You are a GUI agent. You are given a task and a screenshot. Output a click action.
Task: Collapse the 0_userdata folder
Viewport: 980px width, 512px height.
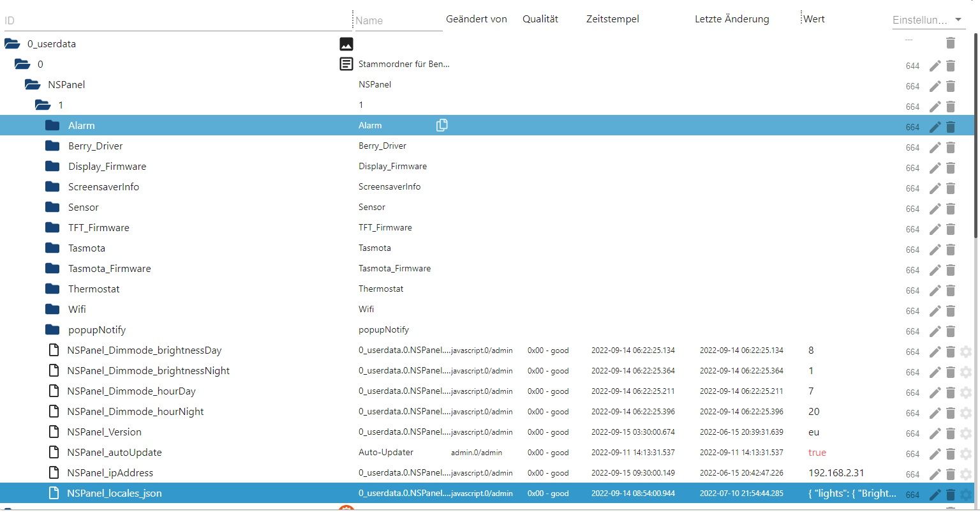coord(12,44)
